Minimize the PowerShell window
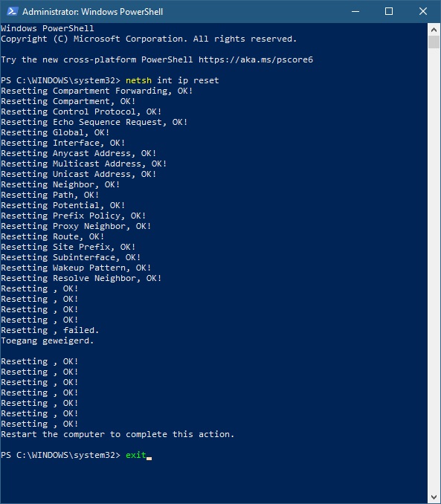The height and width of the screenshot is (504, 441). (355, 12)
